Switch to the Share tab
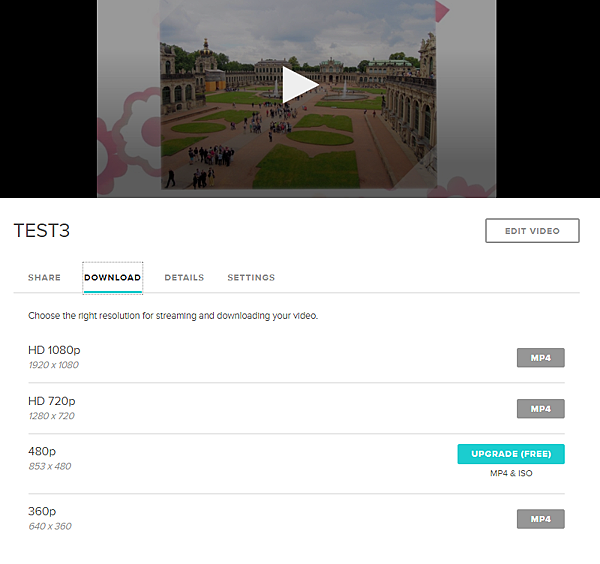600x564 pixels. [x=44, y=277]
